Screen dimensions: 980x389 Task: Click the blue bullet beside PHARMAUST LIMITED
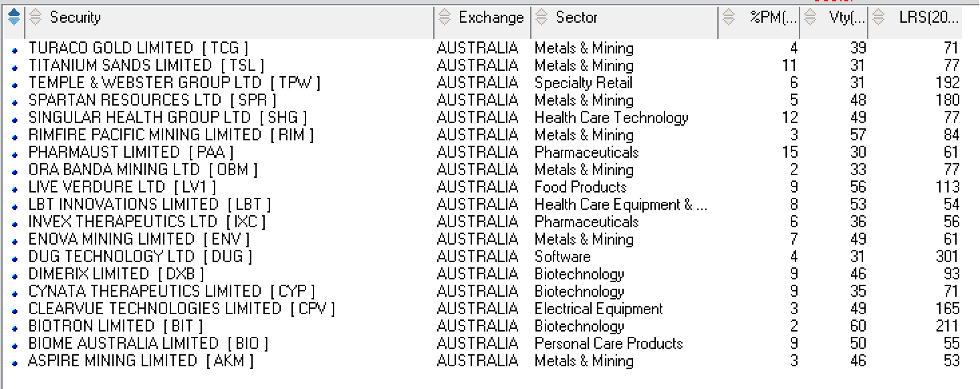tap(15, 154)
